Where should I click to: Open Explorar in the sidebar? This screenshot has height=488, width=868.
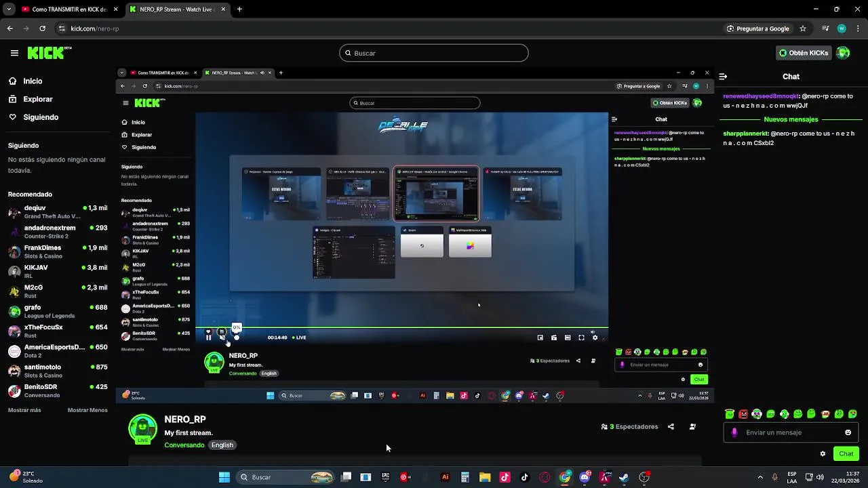pos(38,99)
